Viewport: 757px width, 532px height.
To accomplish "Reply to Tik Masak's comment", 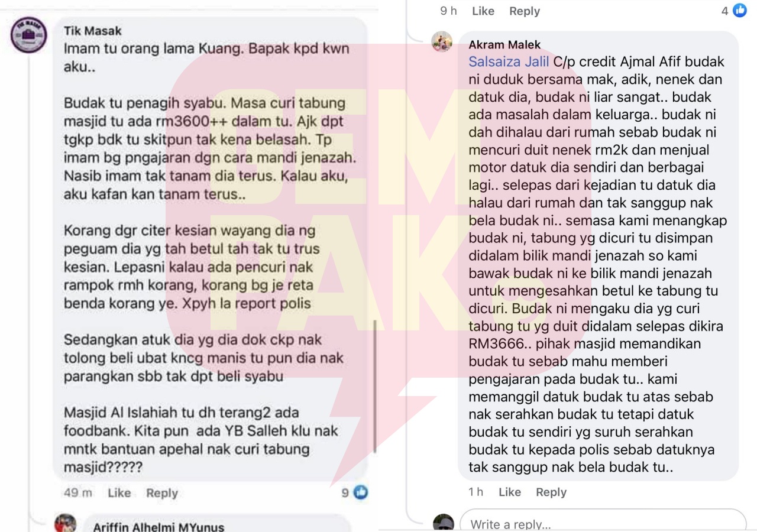I will 162,493.
